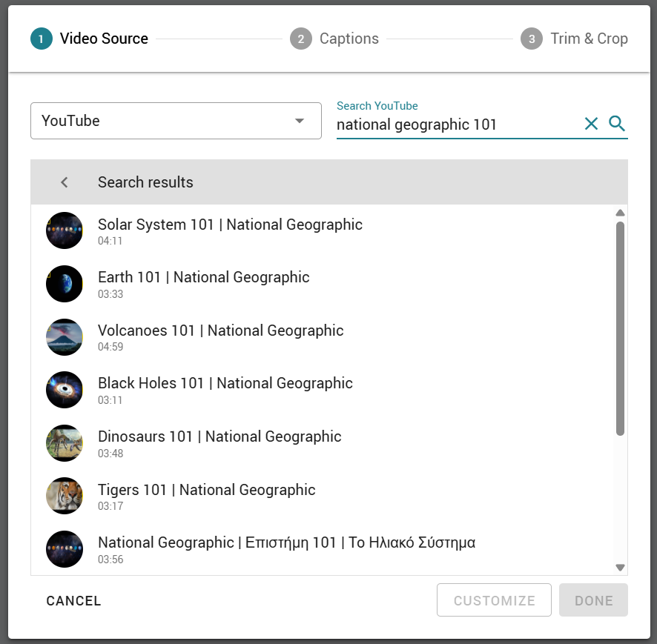This screenshot has width=657, height=644.
Task: Click the CUSTOMIZE button
Action: (494, 600)
